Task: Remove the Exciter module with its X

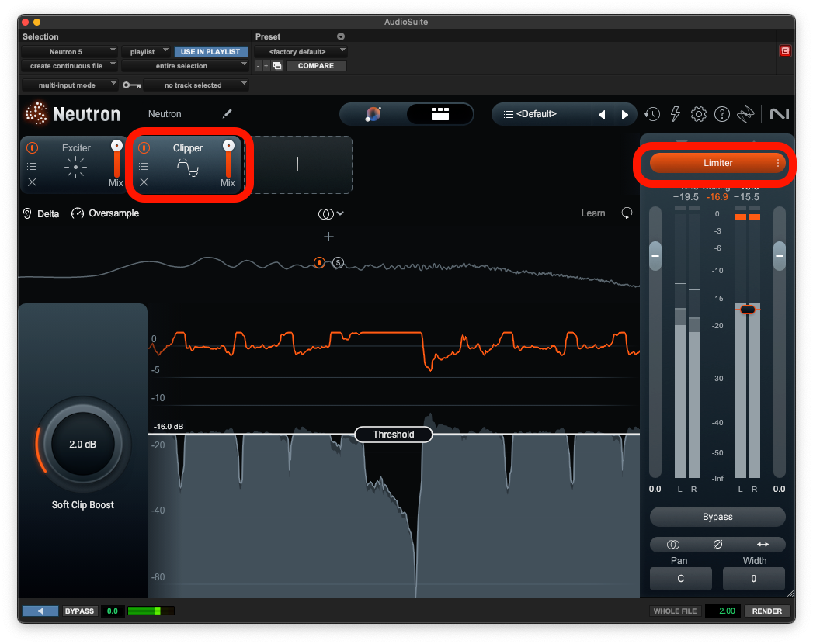Action: coord(32,182)
